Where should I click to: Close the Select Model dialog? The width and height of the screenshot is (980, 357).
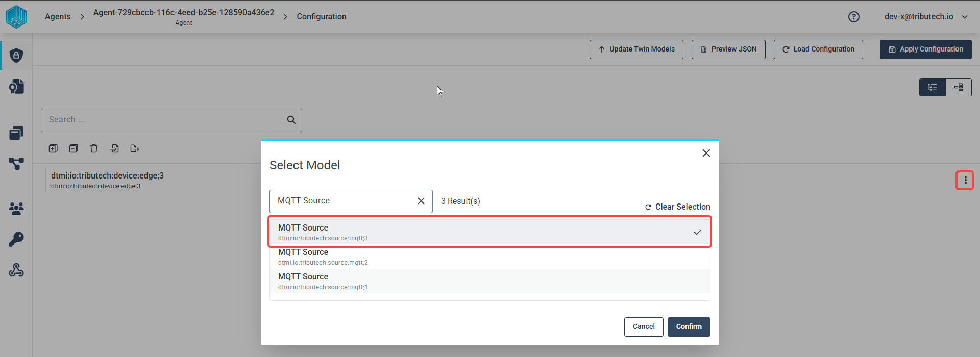(x=706, y=153)
